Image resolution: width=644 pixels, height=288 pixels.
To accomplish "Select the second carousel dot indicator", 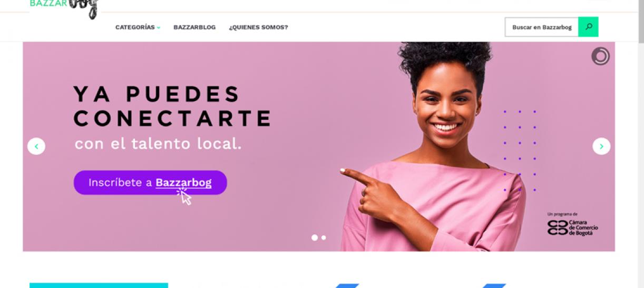I will 324,237.
